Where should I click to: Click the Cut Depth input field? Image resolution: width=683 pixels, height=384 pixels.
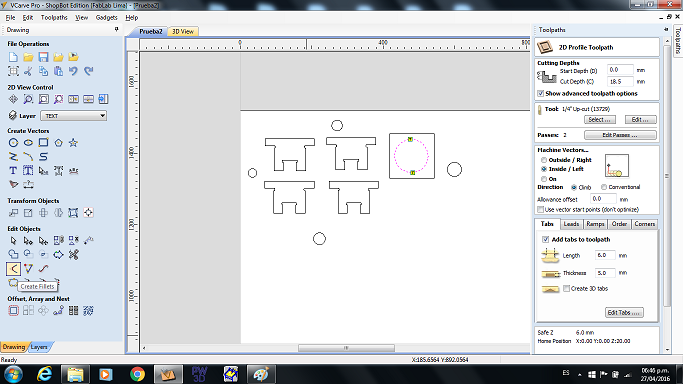click(x=620, y=81)
